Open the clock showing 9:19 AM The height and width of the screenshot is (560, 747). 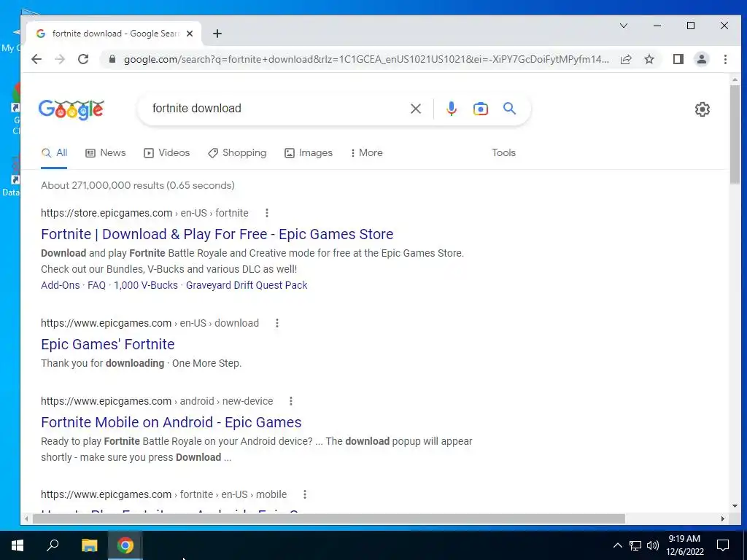[x=684, y=545]
